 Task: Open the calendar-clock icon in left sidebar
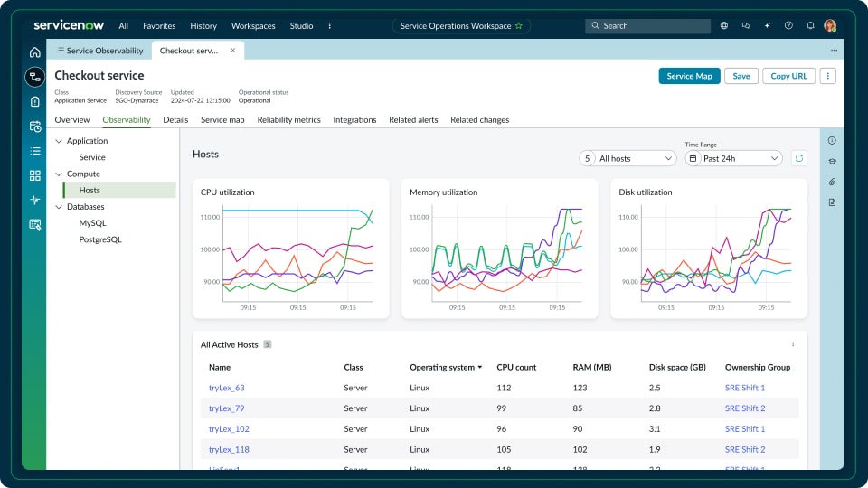(34, 127)
